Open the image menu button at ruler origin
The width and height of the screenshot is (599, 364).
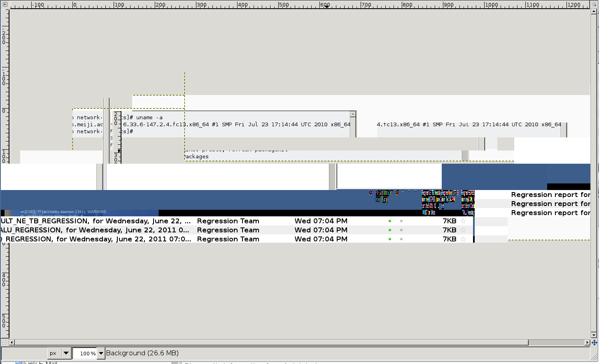5,5
